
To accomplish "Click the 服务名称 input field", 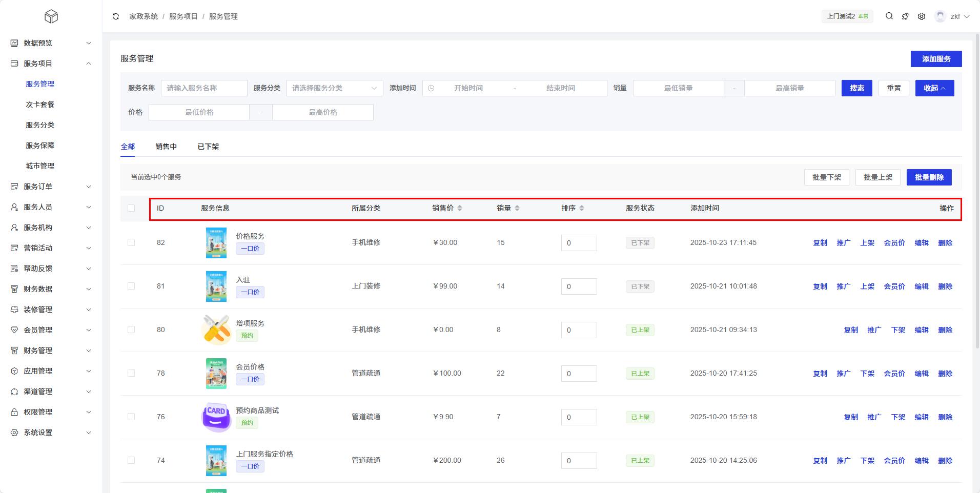I will [x=204, y=88].
